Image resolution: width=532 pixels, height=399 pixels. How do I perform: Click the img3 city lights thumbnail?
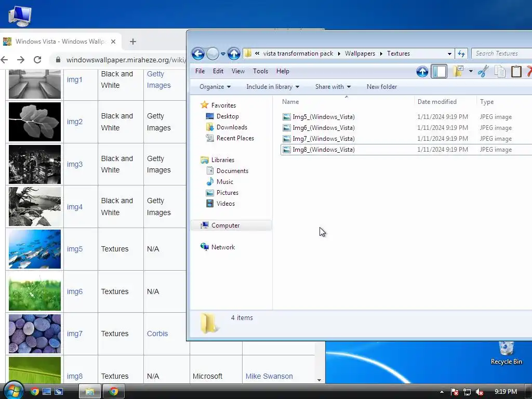coord(35,164)
